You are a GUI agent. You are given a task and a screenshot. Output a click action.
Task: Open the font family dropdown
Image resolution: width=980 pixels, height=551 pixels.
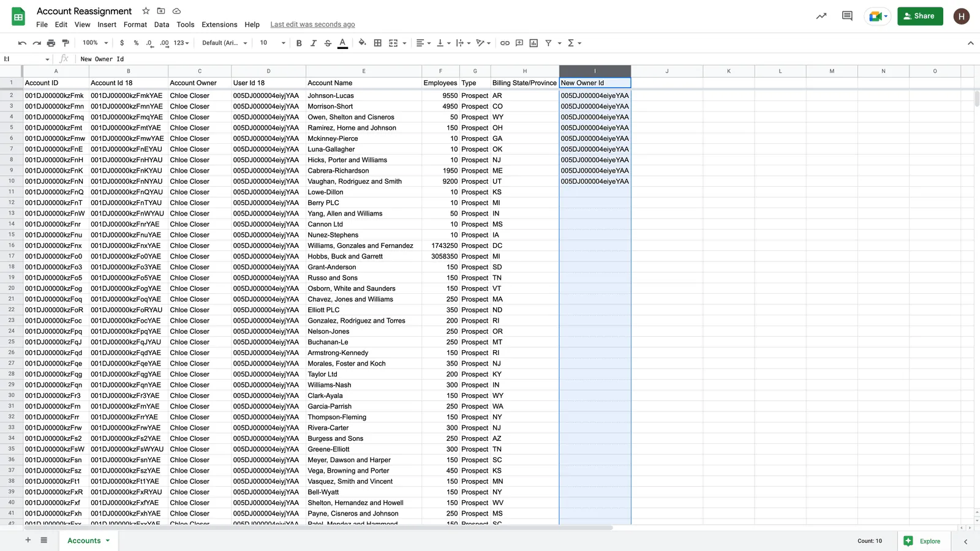click(225, 43)
